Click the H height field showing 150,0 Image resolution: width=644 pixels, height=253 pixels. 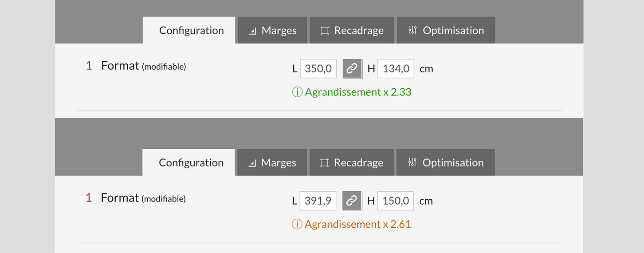click(x=395, y=201)
